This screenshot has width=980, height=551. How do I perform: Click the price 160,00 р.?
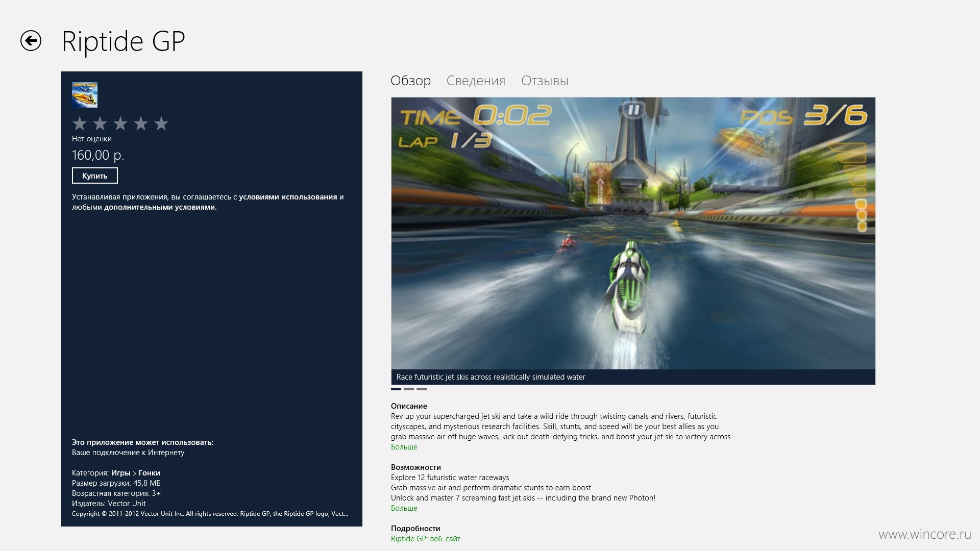point(98,155)
